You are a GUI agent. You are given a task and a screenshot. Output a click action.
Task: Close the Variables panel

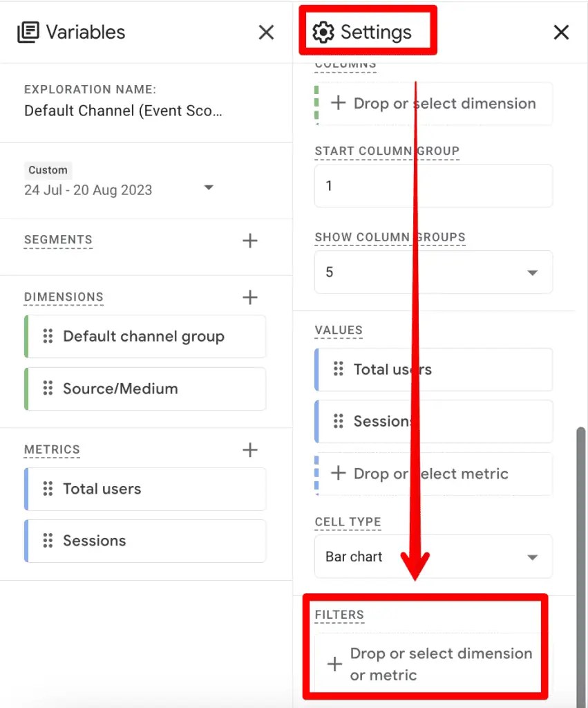click(266, 32)
